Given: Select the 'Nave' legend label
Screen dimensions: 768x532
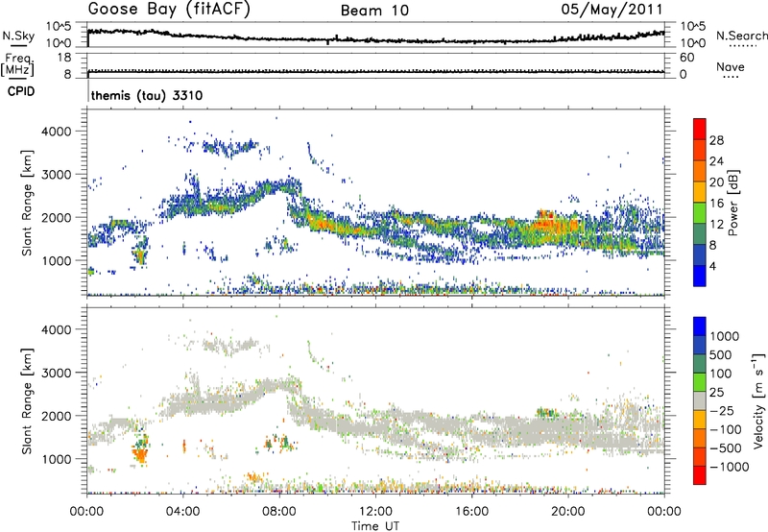Looking at the screenshot, I should [730, 66].
